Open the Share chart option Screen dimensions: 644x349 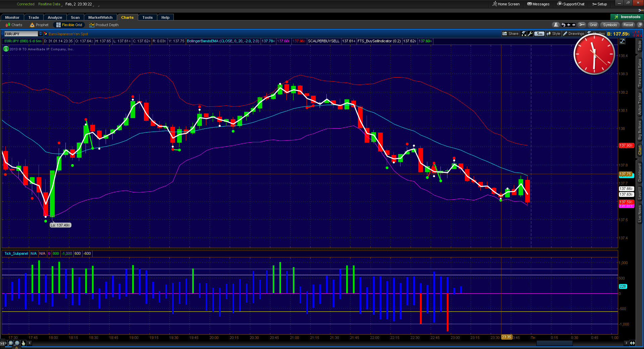510,34
